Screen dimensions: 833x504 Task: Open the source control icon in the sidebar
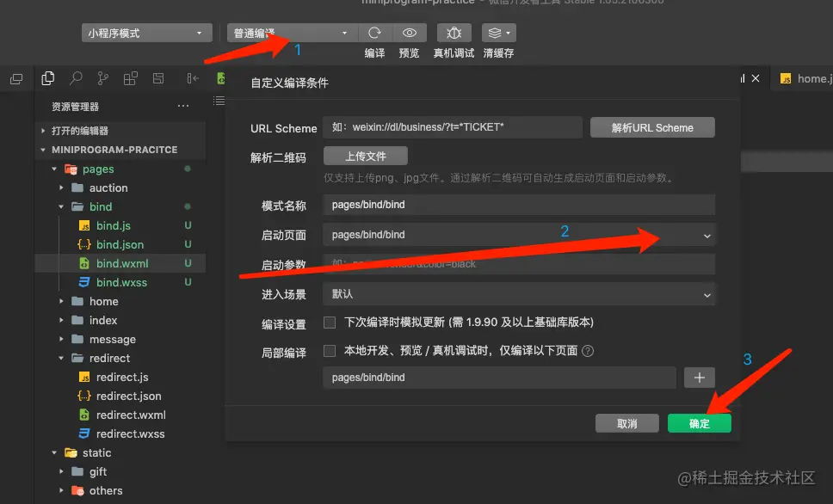click(102, 77)
